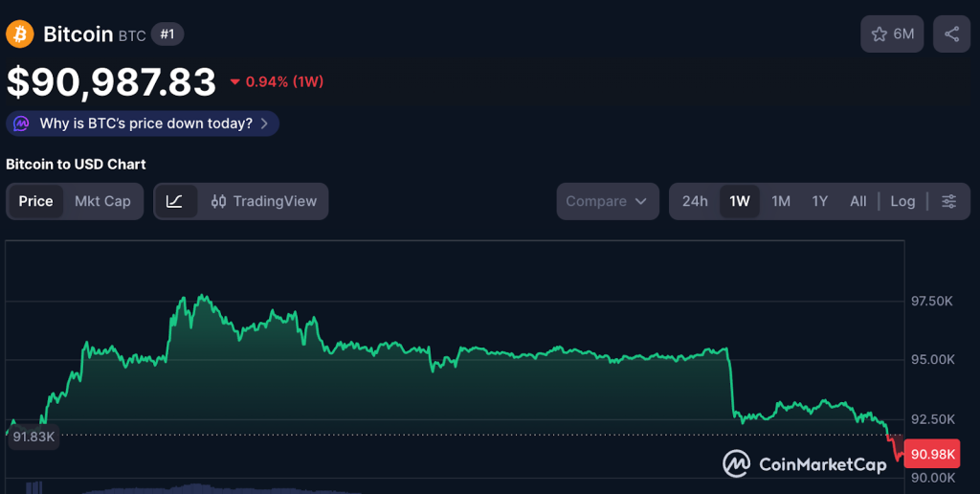Open the share icon button

[951, 34]
